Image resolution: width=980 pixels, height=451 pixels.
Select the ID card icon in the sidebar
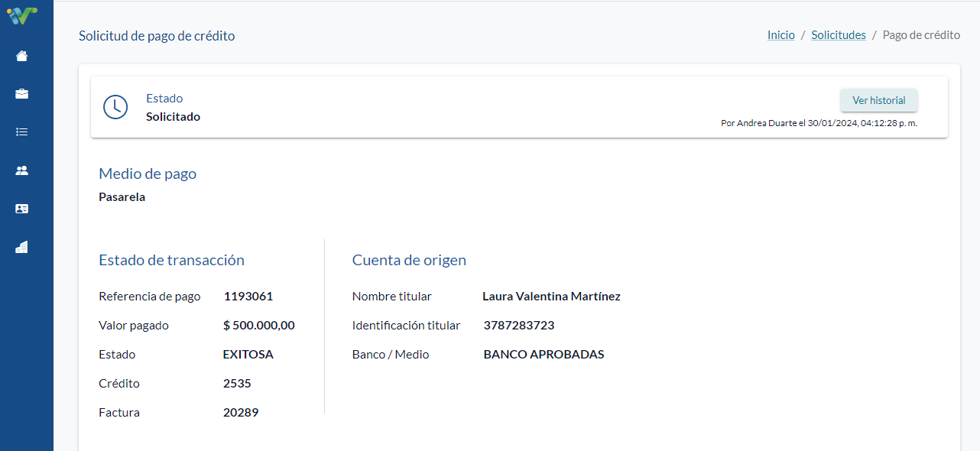pos(21,209)
